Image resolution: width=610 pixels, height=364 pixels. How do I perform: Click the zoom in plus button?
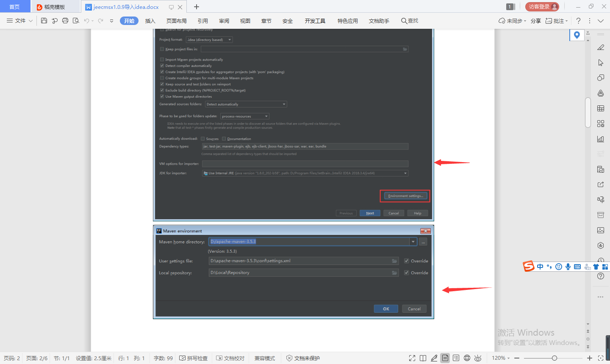(x=589, y=358)
